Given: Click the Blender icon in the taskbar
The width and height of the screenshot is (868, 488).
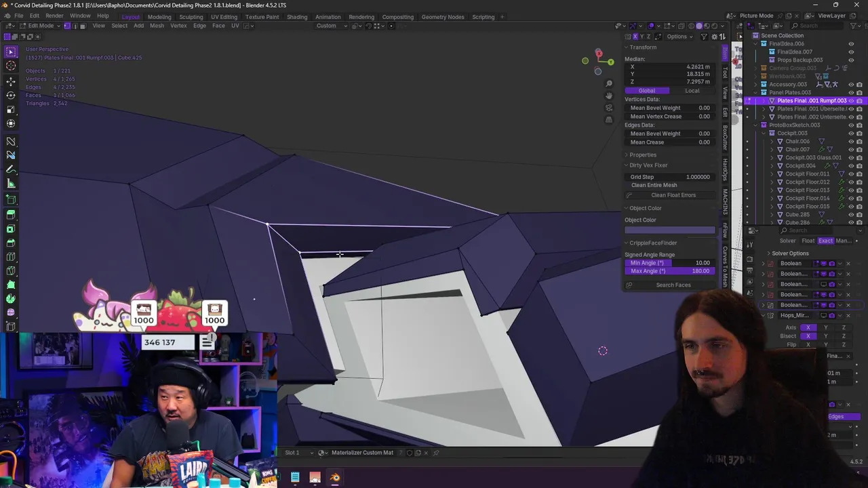Looking at the screenshot, I should [335, 478].
